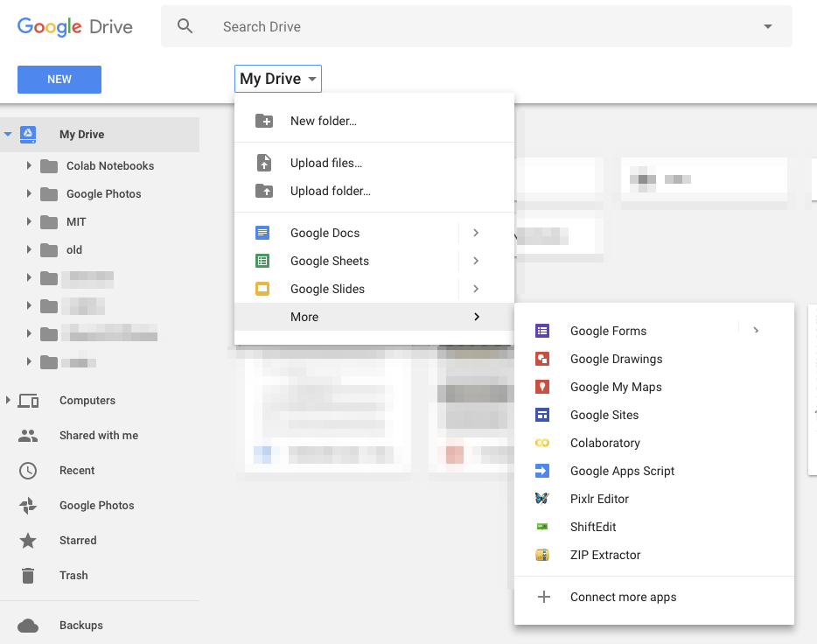Click the More submenu chevron

click(477, 317)
